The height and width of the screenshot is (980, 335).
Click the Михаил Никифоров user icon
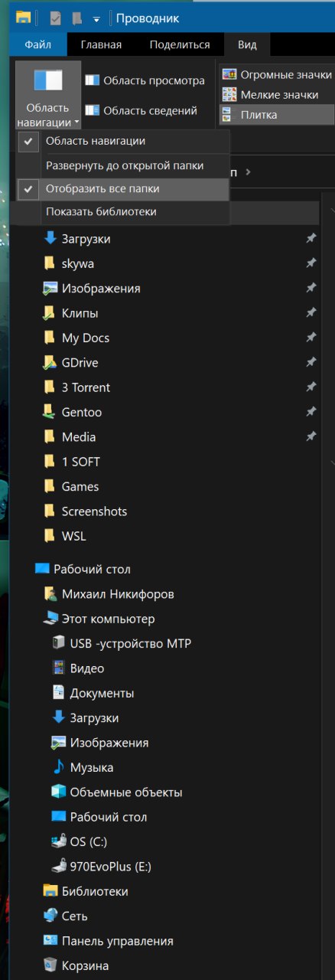[x=50, y=594]
